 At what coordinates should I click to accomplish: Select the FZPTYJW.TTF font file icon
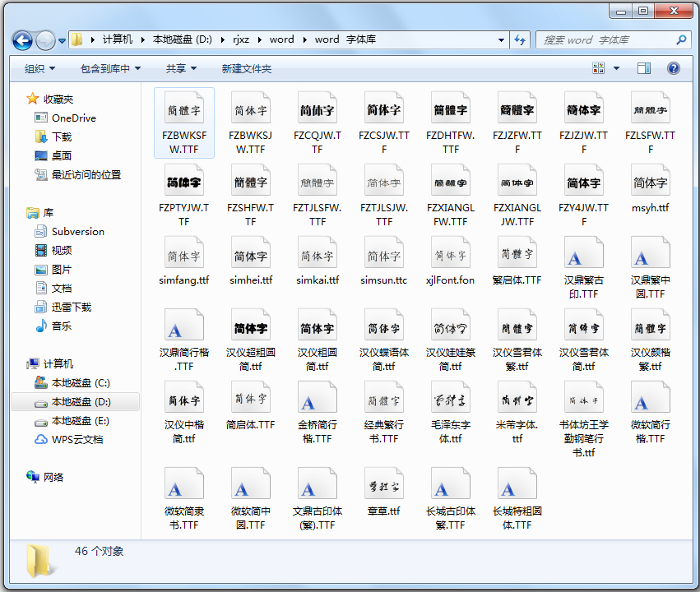pos(184,180)
